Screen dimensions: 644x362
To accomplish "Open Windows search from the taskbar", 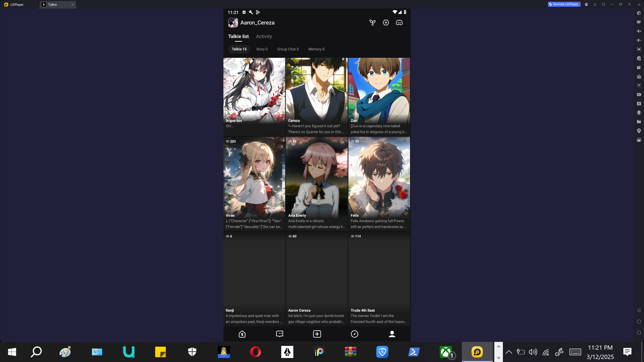I will (x=36, y=352).
